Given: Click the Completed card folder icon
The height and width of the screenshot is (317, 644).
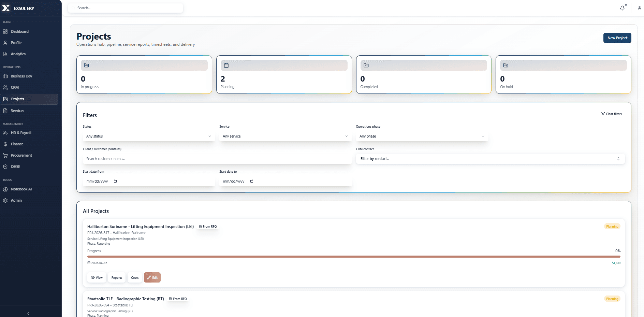Looking at the screenshot, I should pyautogui.click(x=366, y=65).
